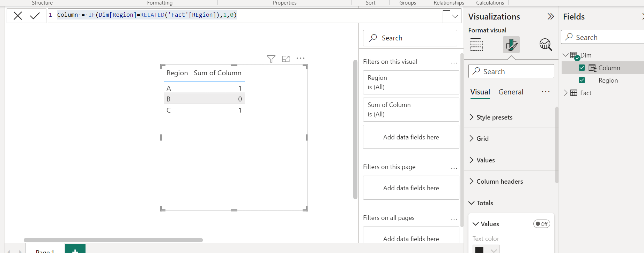Sort table by the Region column header

(x=177, y=73)
